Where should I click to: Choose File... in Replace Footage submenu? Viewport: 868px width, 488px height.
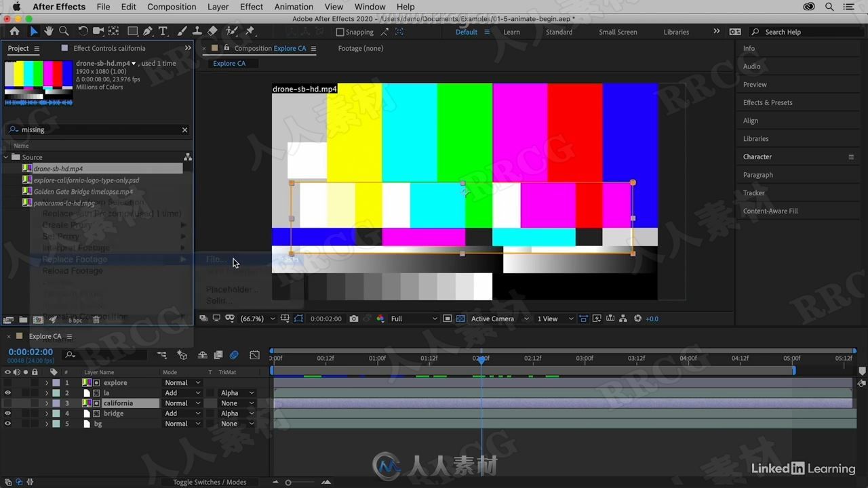pos(216,260)
